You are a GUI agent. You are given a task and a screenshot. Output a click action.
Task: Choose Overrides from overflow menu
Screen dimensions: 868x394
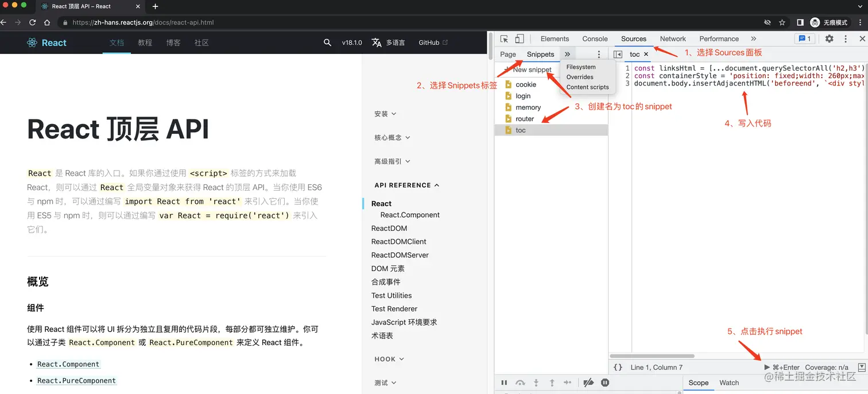click(580, 77)
